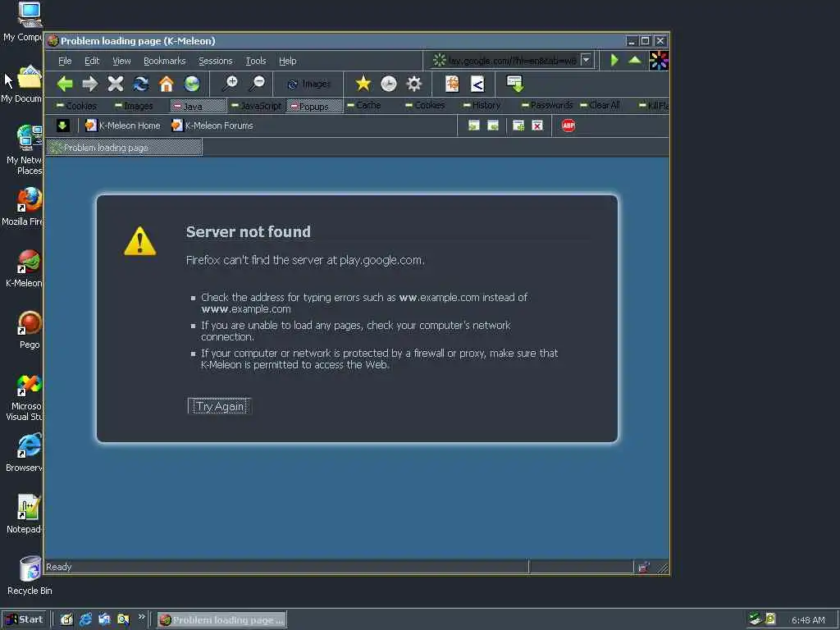Click the Cache clear option

(x=363, y=105)
